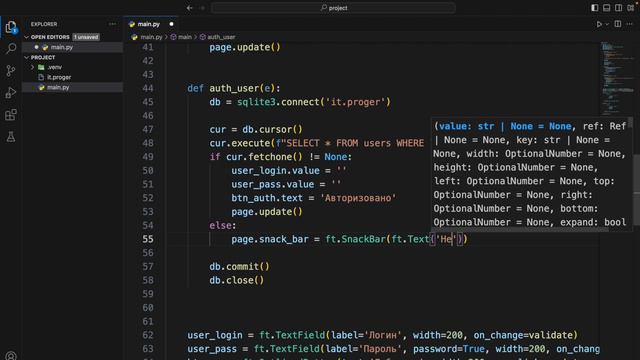Open the Search view in activity bar
This screenshot has width=640, height=360.
pos(11,49)
